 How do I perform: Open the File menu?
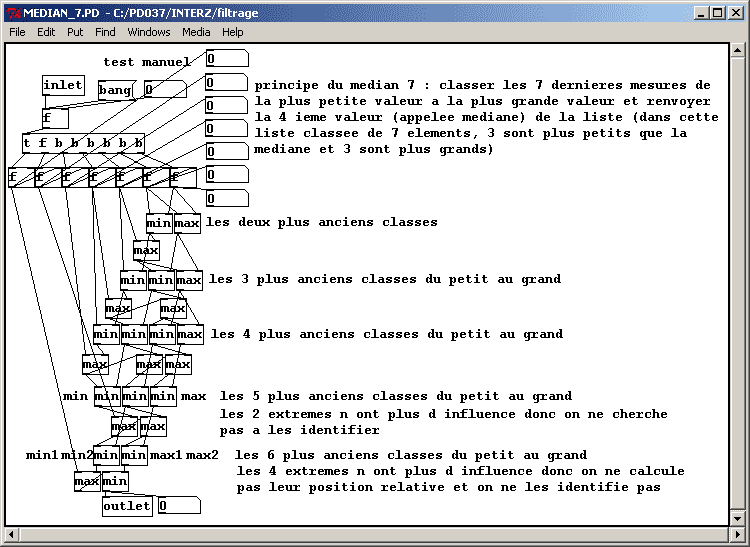click(x=17, y=32)
